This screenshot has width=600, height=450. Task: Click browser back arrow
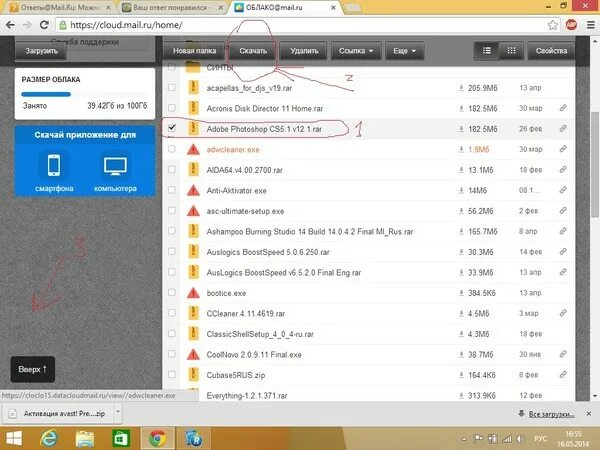[10, 25]
